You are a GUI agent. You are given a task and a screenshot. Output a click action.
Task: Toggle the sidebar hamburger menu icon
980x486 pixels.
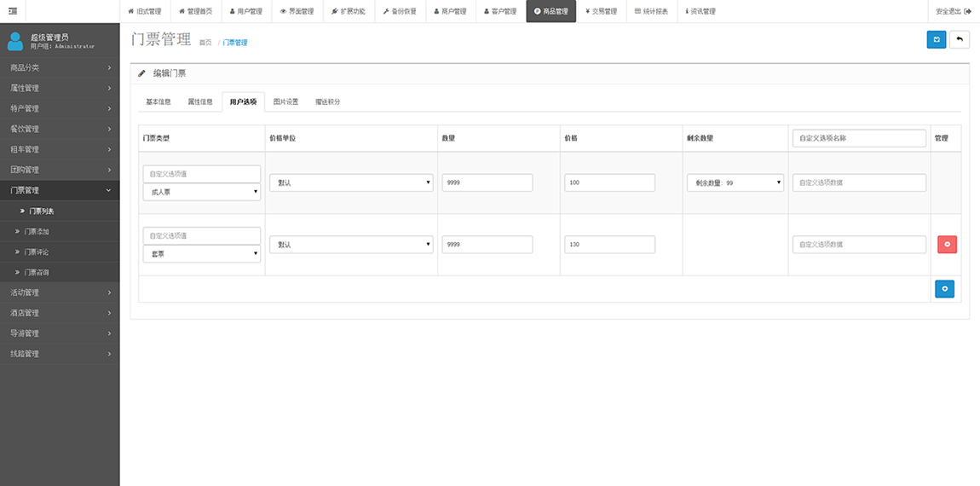tap(13, 11)
